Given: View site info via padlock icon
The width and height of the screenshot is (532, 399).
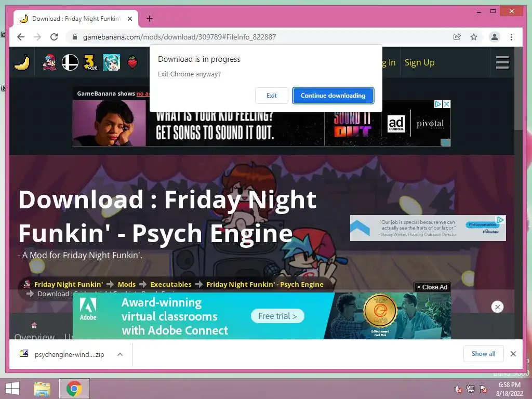Looking at the screenshot, I should pyautogui.click(x=75, y=37).
